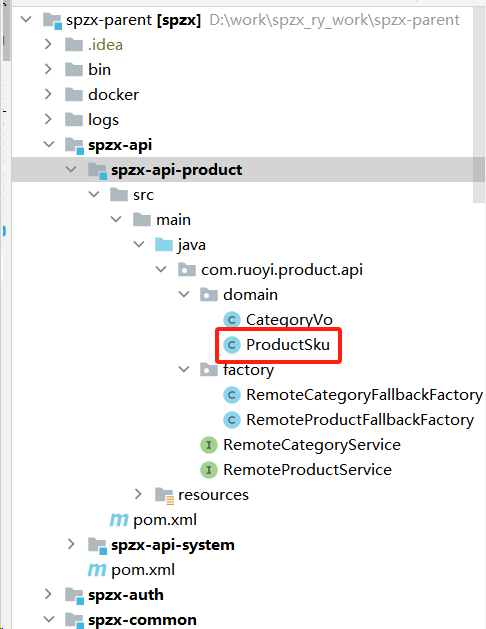The width and height of the screenshot is (486, 629).
Task: Expand the docker folder
Action: (49, 94)
